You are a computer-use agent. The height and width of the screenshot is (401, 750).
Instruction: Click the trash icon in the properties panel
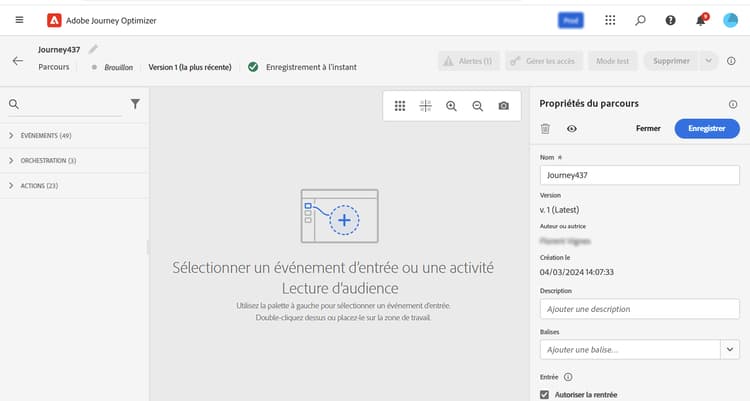pos(545,129)
